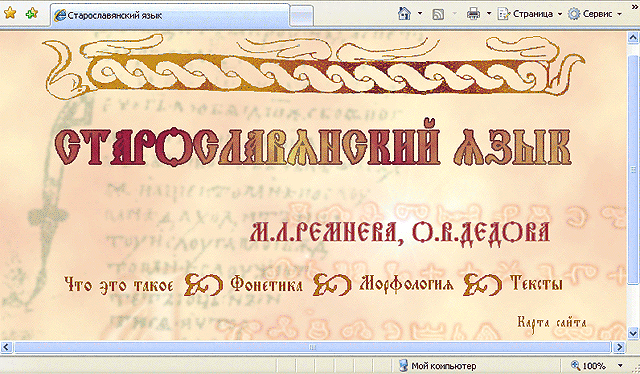Screen dimensions: 640x374
Task: Open the Карта сайта link
Action: [552, 323]
